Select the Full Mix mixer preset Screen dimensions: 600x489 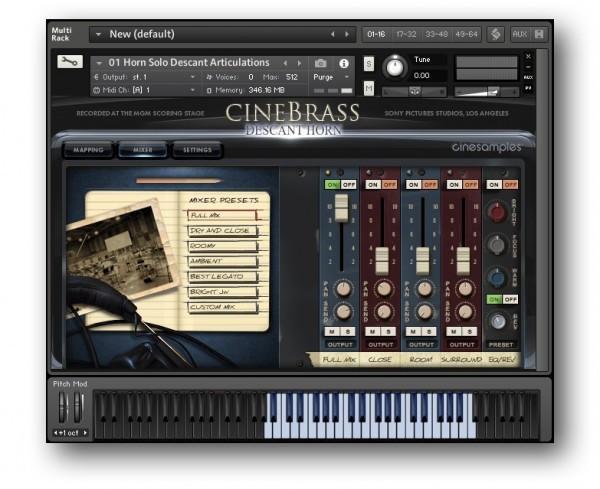coord(222,215)
